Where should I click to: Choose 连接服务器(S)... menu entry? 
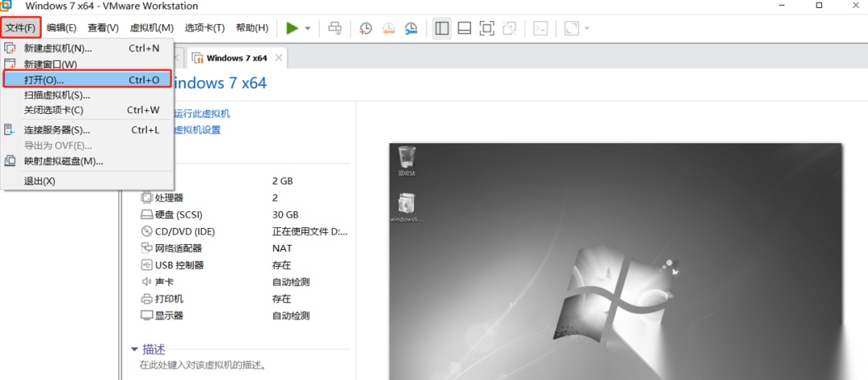pos(88,130)
